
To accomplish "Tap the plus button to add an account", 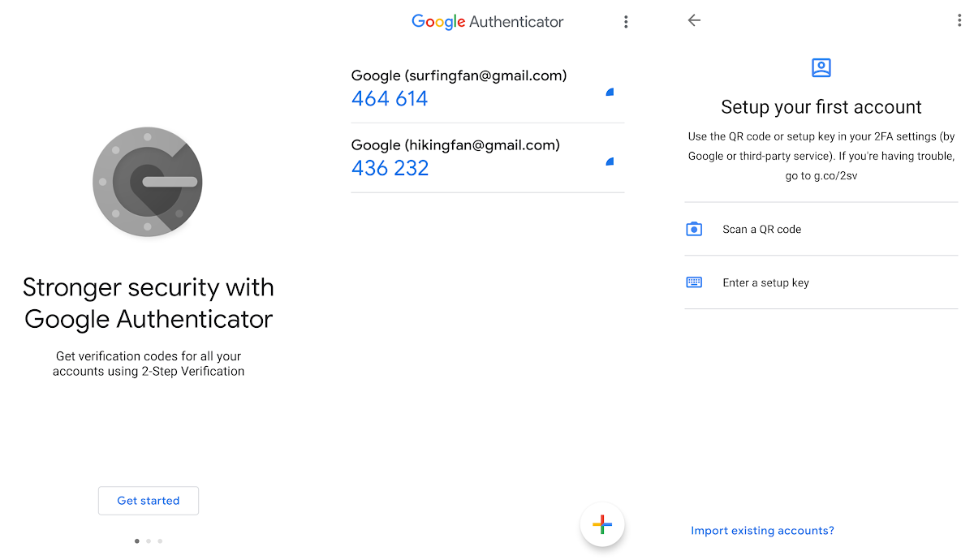I will 602,524.
